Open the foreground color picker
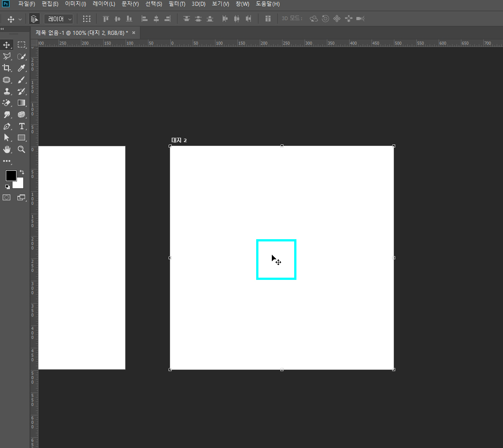This screenshot has height=448, width=503. pos(11,176)
